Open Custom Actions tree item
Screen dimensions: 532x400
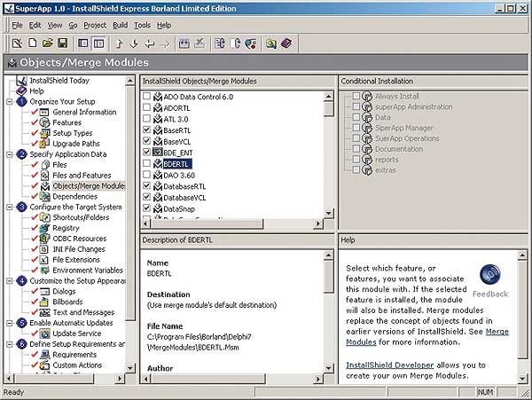77,365
